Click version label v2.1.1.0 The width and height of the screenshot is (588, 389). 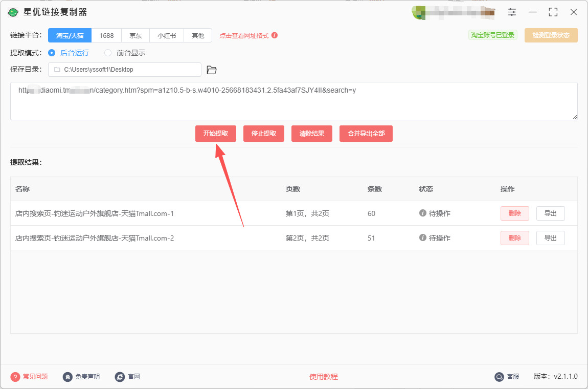[x=556, y=377]
